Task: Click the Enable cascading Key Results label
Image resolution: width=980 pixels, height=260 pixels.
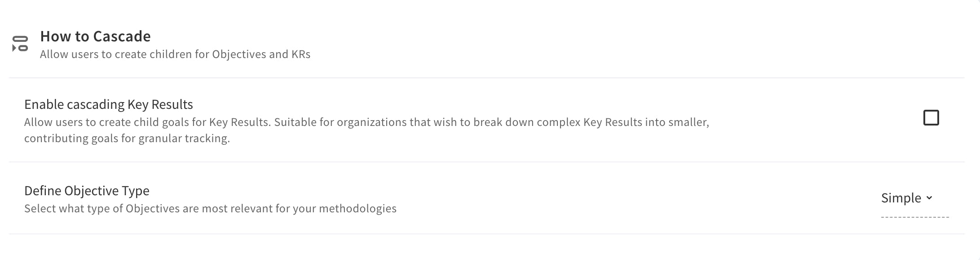Action: (x=108, y=104)
